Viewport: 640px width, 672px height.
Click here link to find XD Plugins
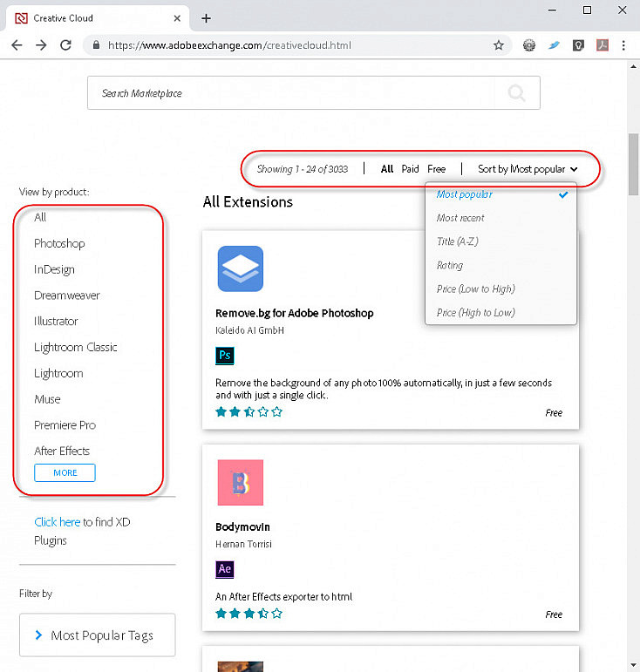(57, 522)
